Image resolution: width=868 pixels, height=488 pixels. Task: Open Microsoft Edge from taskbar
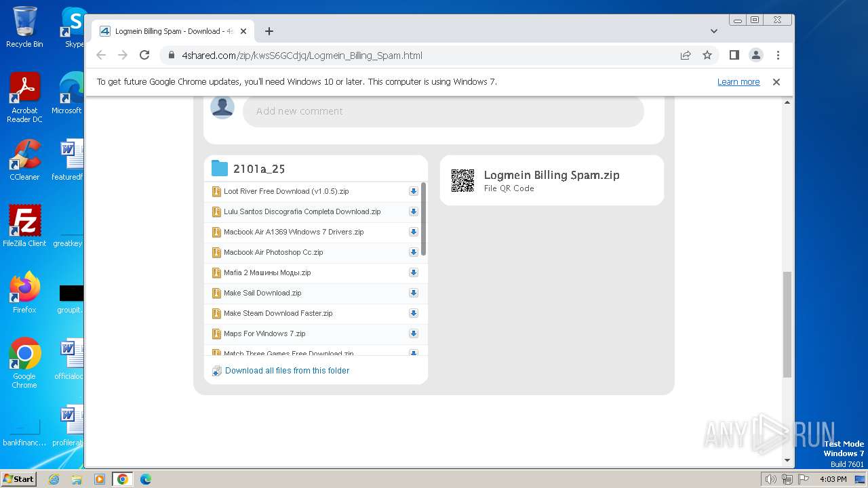click(x=145, y=479)
